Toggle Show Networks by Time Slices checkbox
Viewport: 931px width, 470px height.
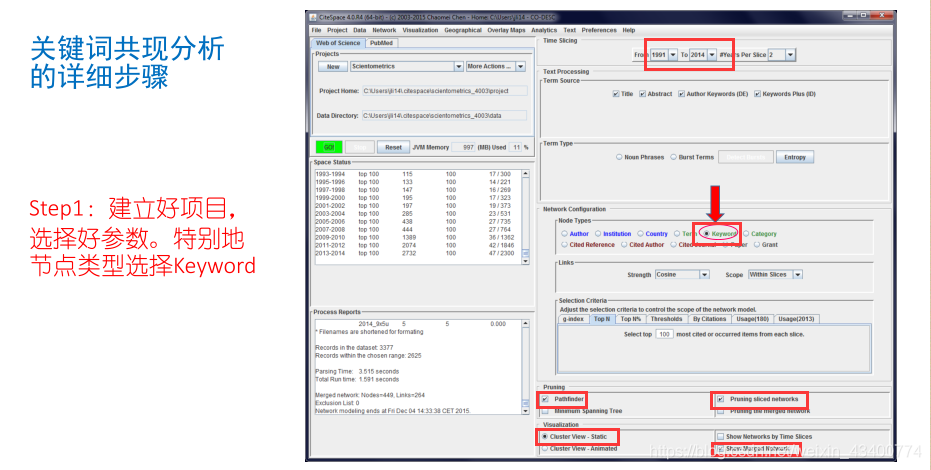(721, 437)
